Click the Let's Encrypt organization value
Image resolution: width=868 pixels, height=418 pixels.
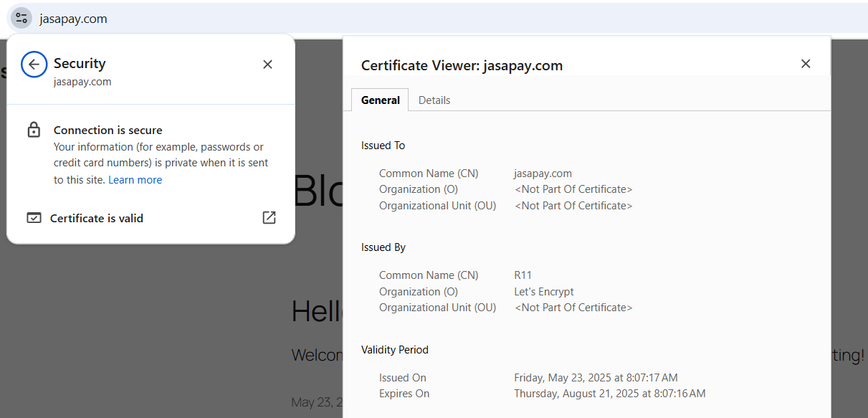[544, 292]
